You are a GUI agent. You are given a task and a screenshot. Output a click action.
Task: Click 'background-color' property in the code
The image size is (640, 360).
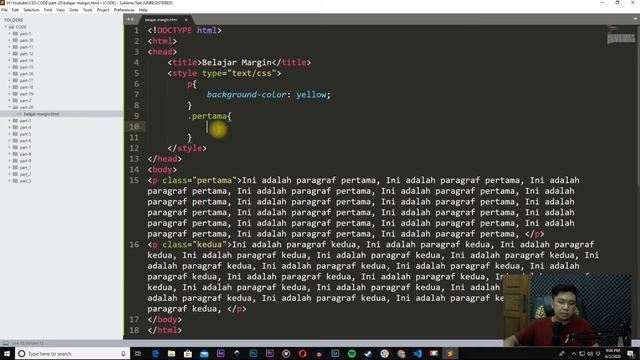[247, 95]
